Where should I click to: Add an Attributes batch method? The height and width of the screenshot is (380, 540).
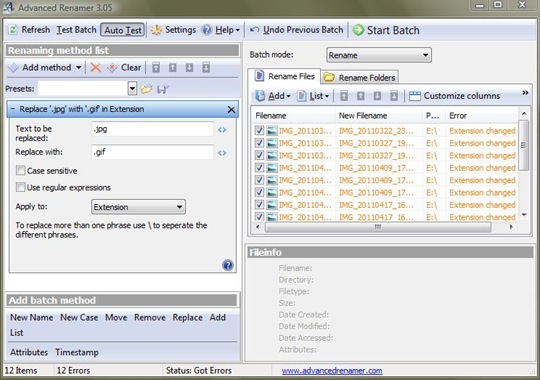click(x=29, y=352)
